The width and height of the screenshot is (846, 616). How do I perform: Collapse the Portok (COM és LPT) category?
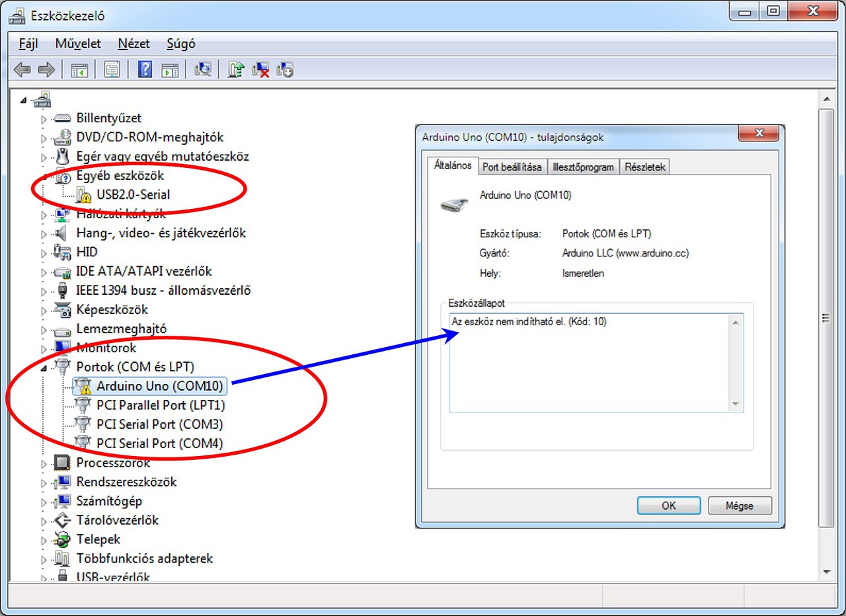click(x=44, y=368)
